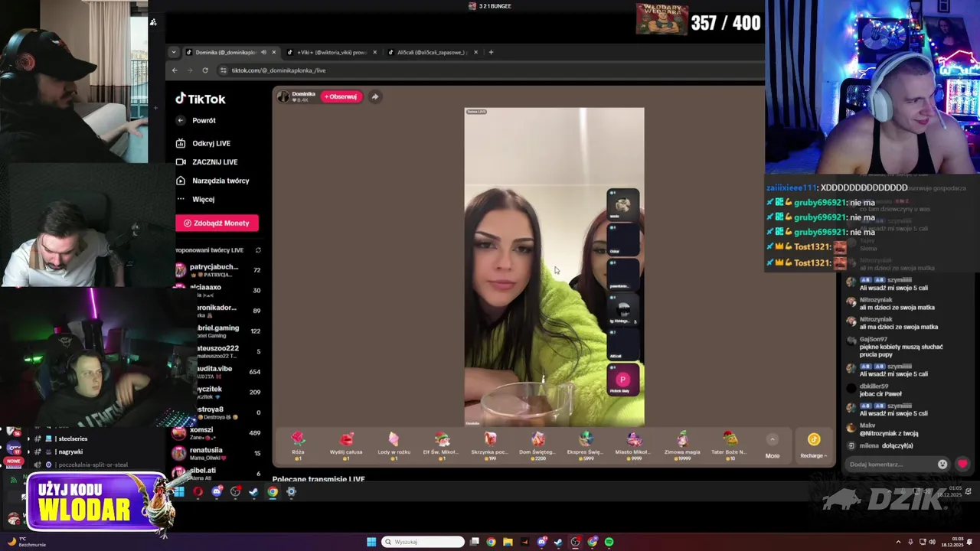This screenshot has width=980, height=551.
Task: Click the Wyszukaj taskbar search box
Action: tap(423, 542)
